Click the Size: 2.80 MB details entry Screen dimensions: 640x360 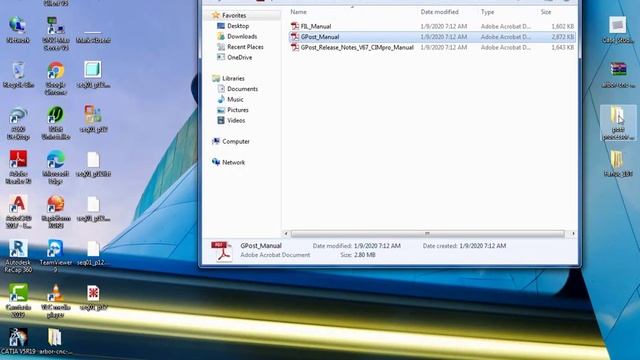pos(358,255)
